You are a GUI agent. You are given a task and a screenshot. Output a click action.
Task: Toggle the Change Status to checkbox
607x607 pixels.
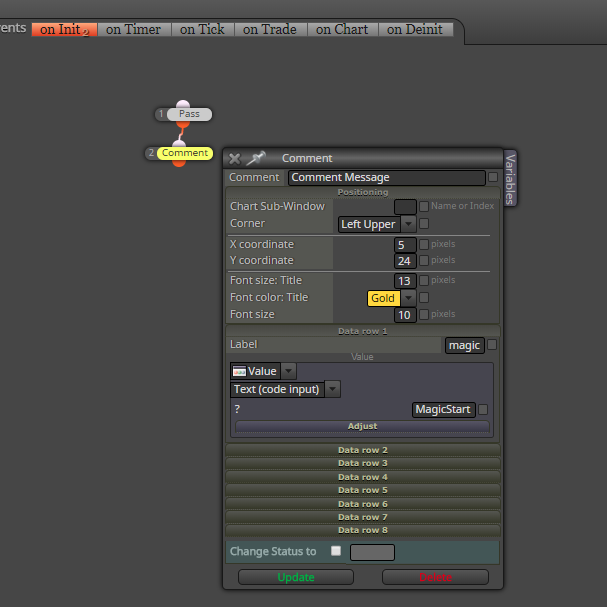pos(336,551)
